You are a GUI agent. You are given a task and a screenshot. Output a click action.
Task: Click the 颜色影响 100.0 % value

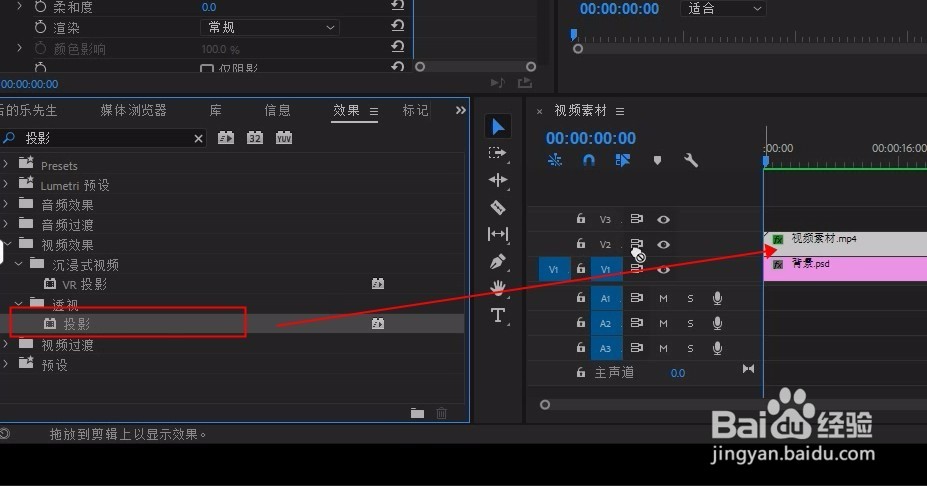pyautogui.click(x=221, y=49)
